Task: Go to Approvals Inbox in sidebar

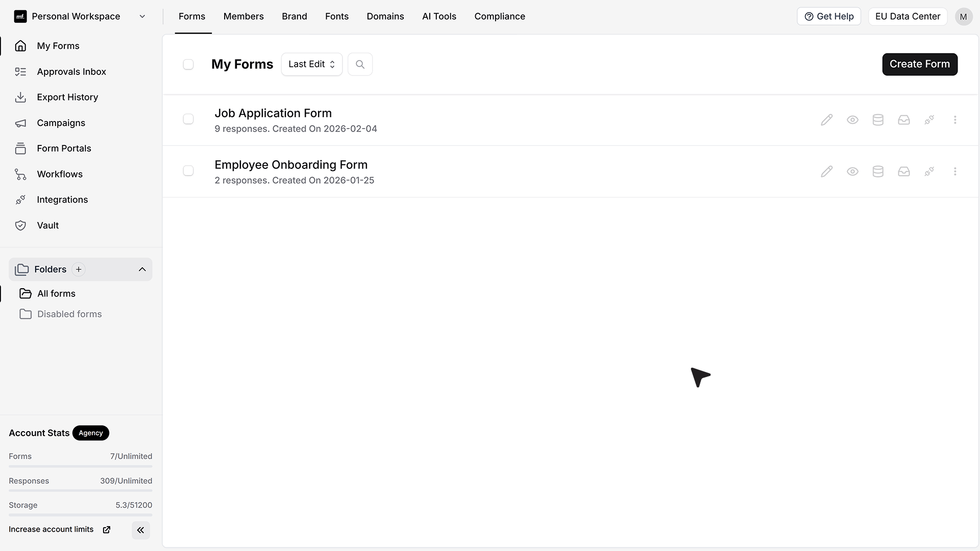Action: click(x=71, y=71)
